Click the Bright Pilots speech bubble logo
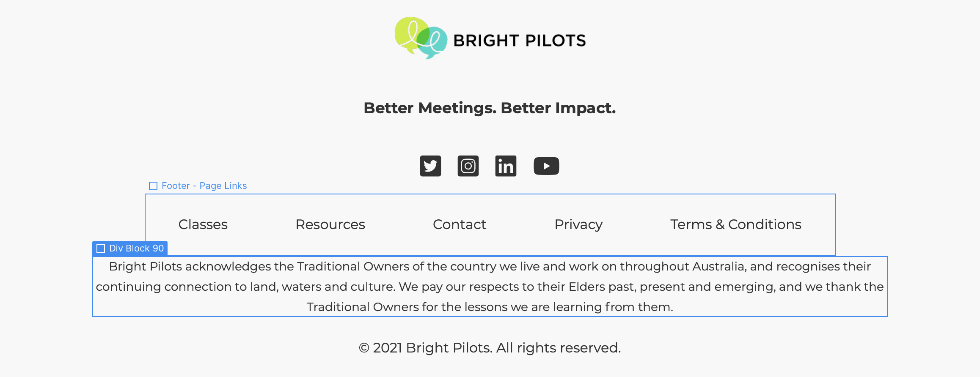The height and width of the screenshot is (377, 980). coord(421,38)
